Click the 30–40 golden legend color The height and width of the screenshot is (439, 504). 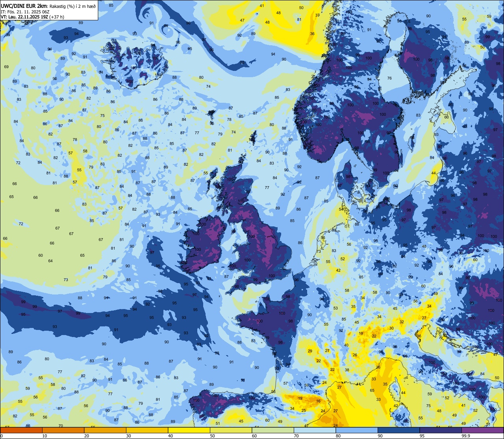(x=147, y=430)
